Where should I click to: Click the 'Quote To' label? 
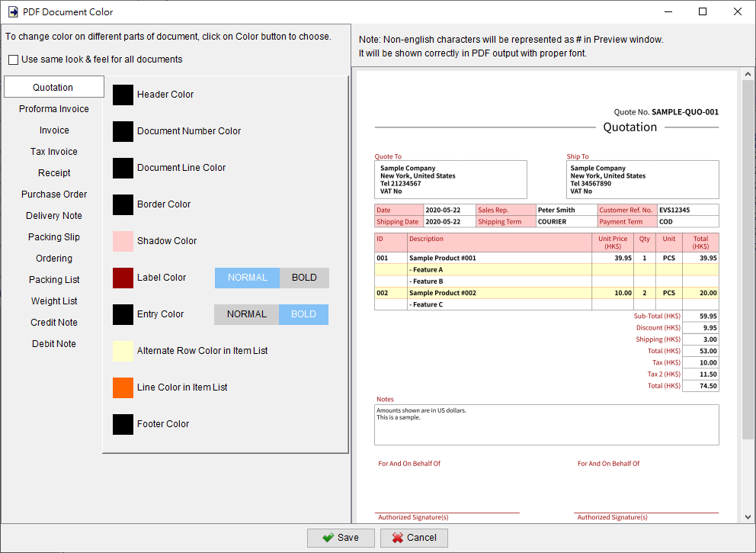pos(388,156)
